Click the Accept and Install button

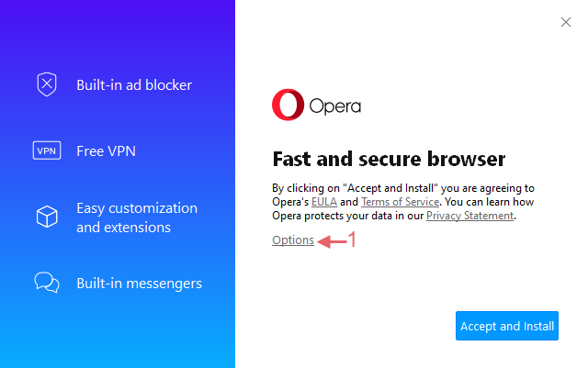[x=507, y=326]
